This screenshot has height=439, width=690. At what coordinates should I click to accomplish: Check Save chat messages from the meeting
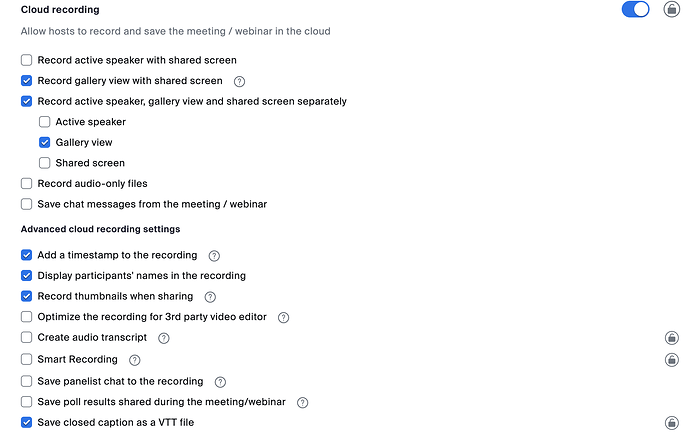(x=27, y=204)
